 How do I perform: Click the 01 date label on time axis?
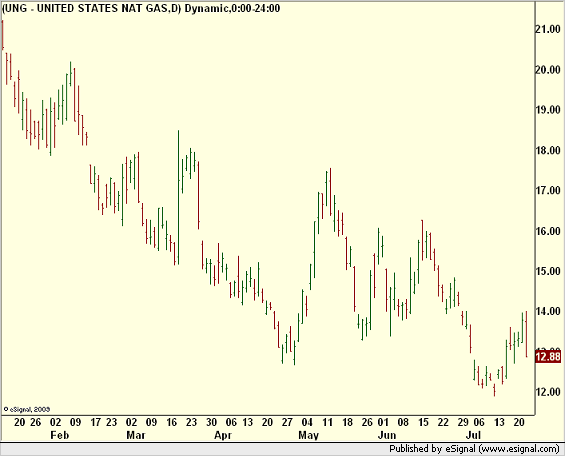(x=383, y=422)
